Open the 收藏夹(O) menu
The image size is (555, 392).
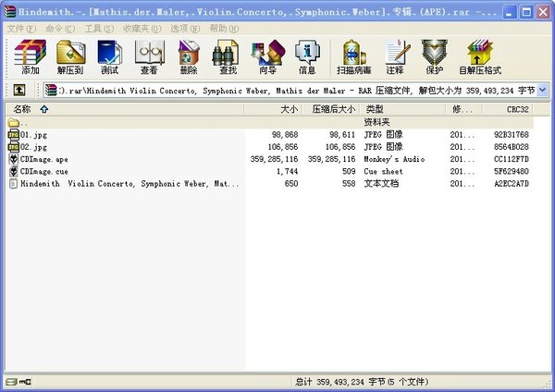pos(142,29)
